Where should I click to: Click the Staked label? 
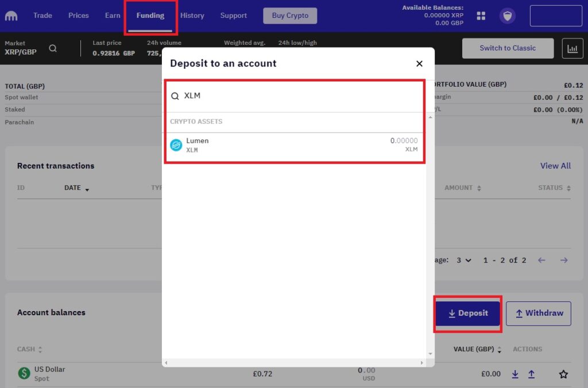pos(14,110)
